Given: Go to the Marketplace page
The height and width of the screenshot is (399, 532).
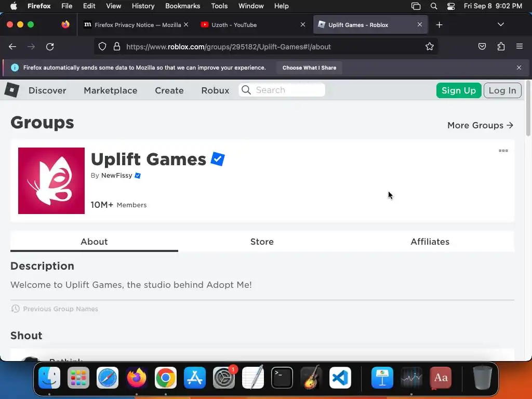Looking at the screenshot, I should (111, 90).
